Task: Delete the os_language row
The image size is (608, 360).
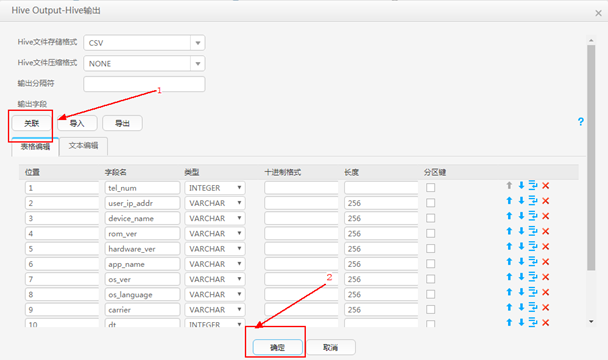Action: point(546,292)
